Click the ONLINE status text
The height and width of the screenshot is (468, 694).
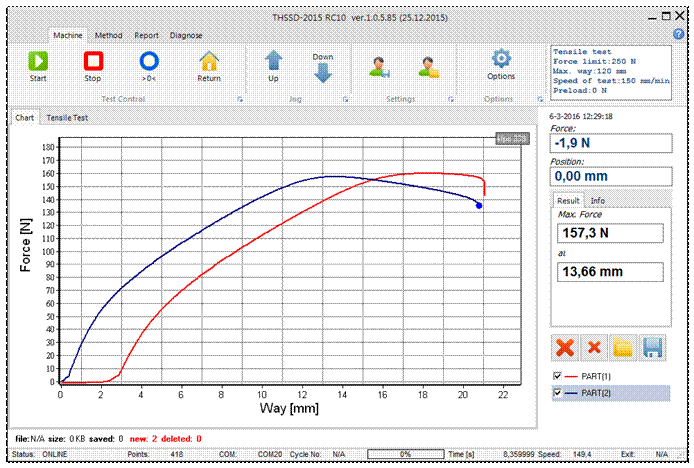[x=54, y=454]
